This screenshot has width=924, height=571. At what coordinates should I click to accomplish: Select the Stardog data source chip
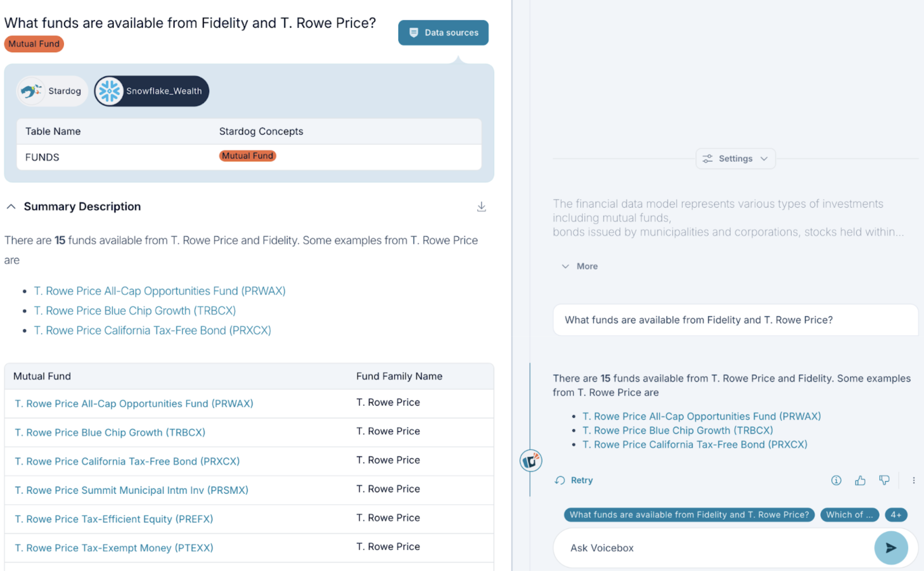(52, 91)
